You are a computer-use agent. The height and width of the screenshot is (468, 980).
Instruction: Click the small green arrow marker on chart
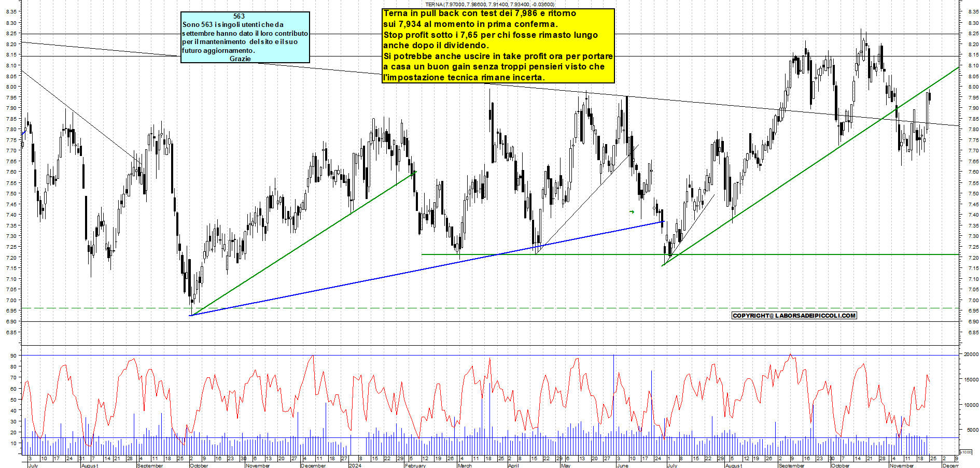[632, 212]
